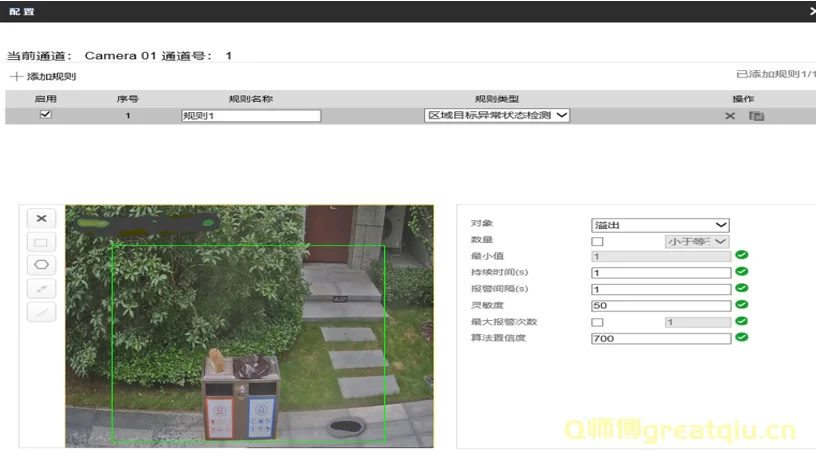This screenshot has height=459, width=816.
Task: Click the plus icon beside 添加规则
Action: click(x=16, y=77)
